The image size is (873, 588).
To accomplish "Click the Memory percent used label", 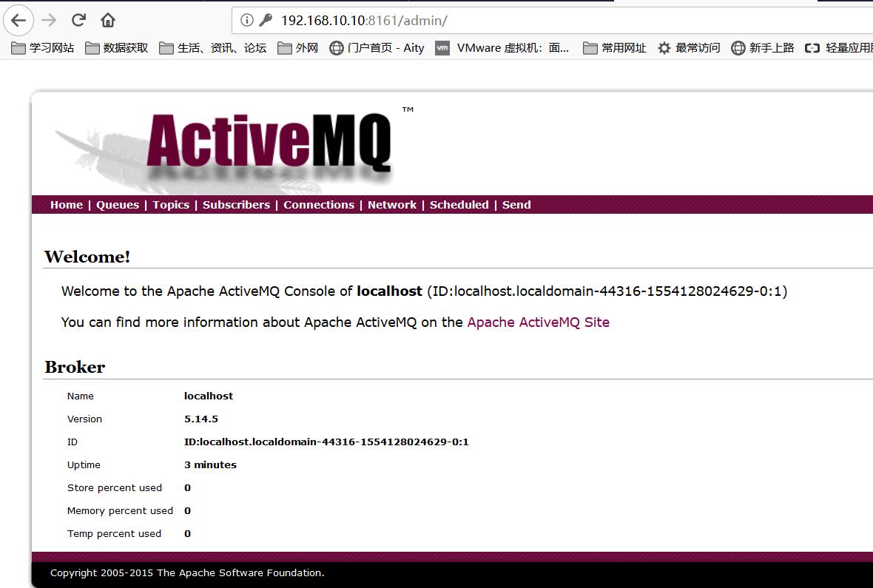I will coord(121,510).
